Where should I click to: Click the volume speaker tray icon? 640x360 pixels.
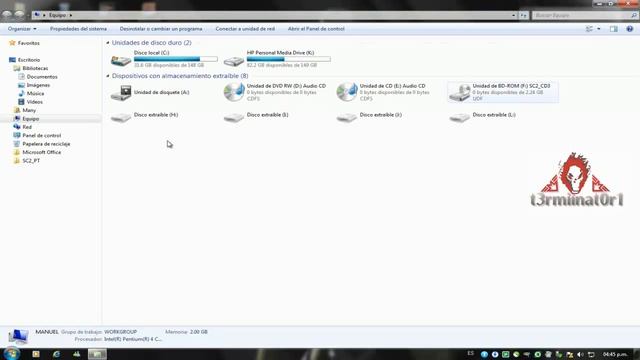pyautogui.click(x=580, y=354)
